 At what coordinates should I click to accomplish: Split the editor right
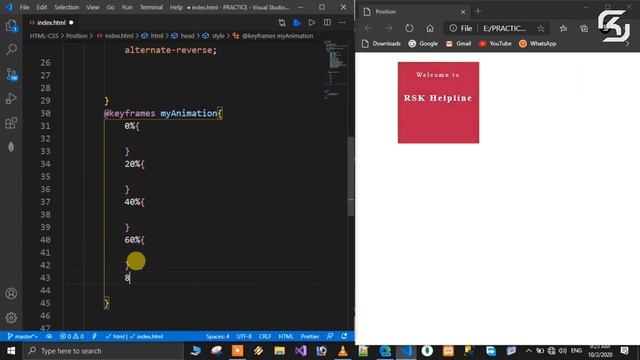[327, 22]
